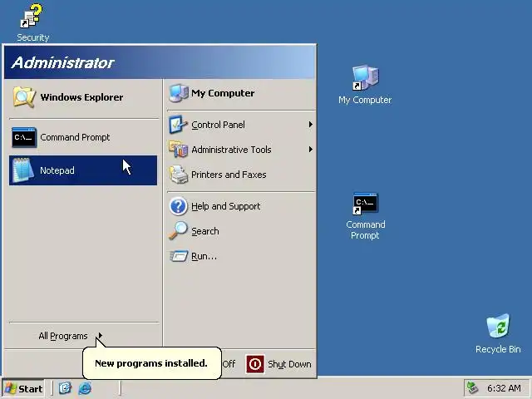
Task: Open Search from the Start menu
Action: [241, 231]
